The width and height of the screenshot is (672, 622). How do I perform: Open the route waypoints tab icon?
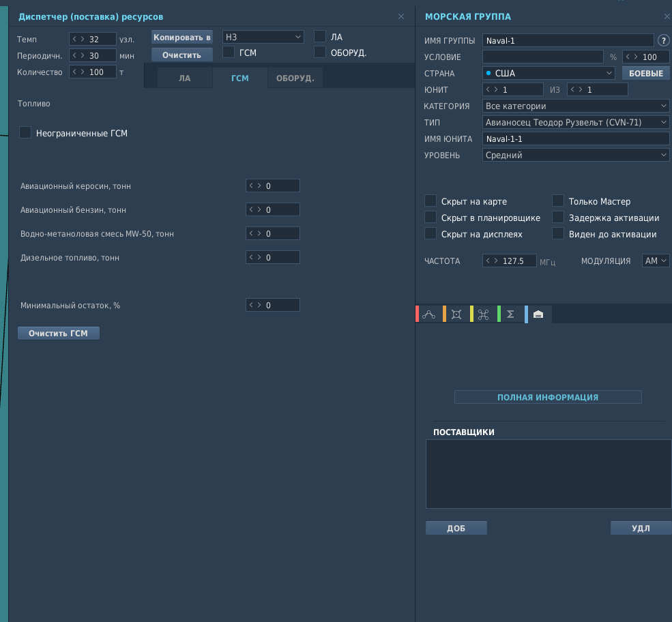click(x=428, y=315)
